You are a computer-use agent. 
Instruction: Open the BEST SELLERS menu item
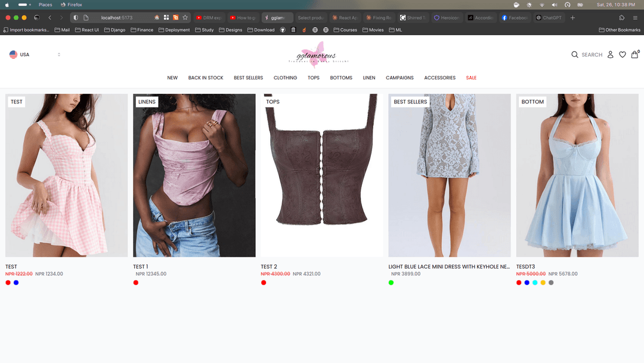click(248, 78)
